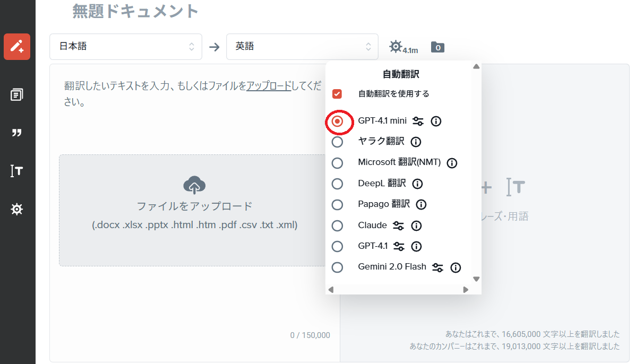Click the ファイルをアップロード drop area
635x364 pixels.
tap(193, 210)
